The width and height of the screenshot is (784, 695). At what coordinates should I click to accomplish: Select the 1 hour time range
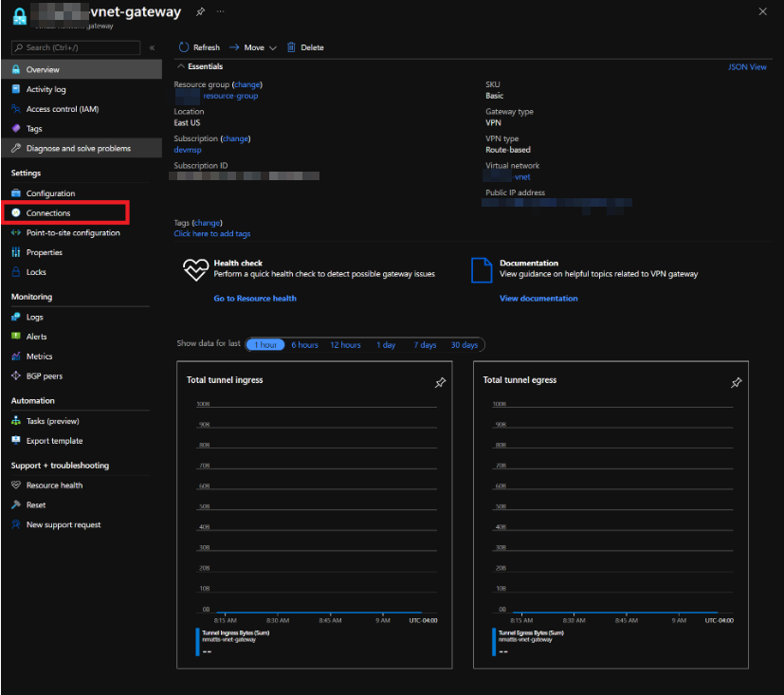[x=265, y=345]
